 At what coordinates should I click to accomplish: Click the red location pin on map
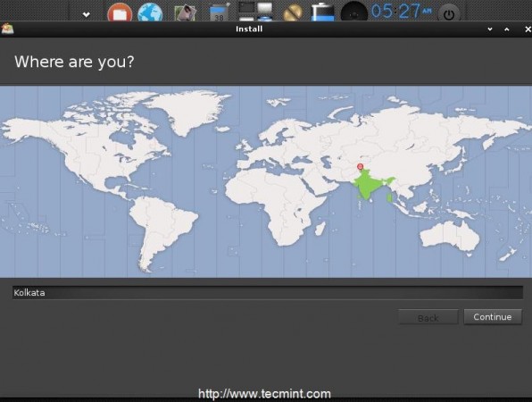[360, 166]
